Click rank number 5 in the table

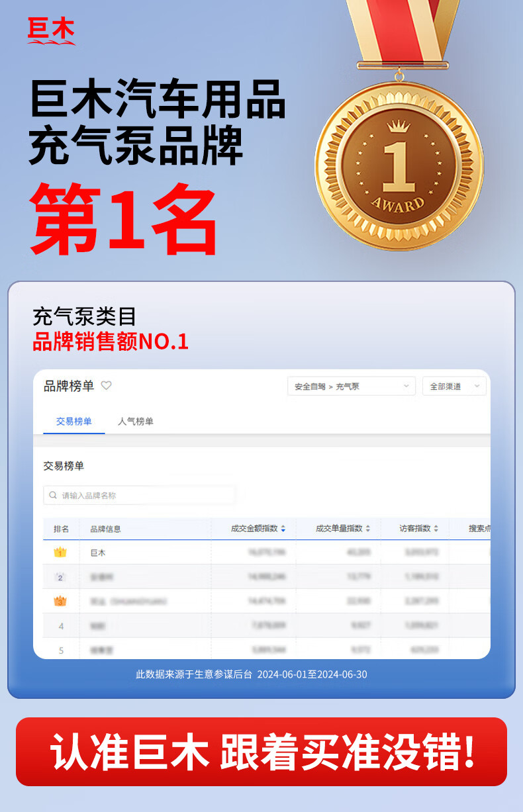tap(61, 650)
